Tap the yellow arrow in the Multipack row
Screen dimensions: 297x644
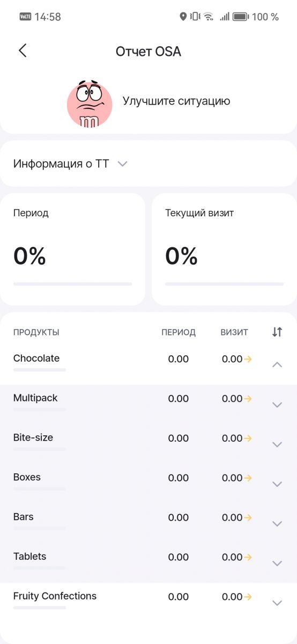point(248,399)
